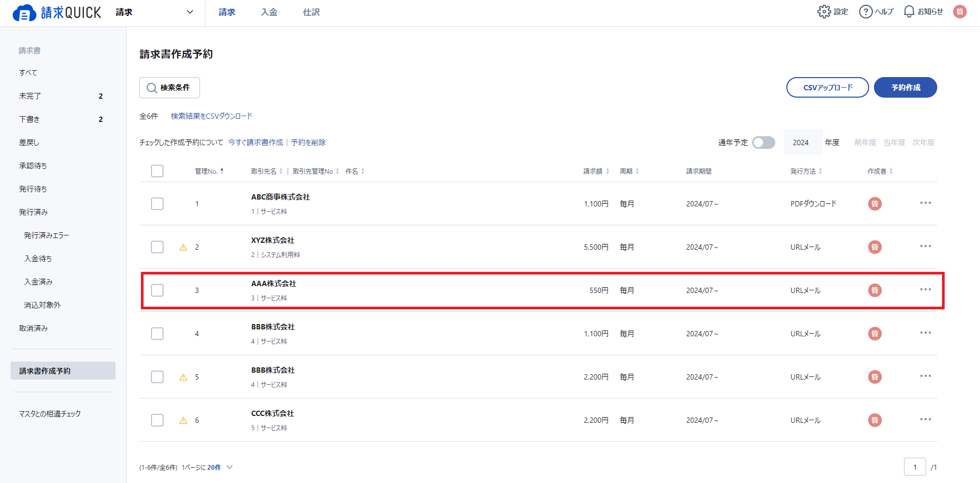Open マスタとの相違チェック in the sidebar
Image resolution: width=980 pixels, height=483 pixels.
(x=50, y=414)
